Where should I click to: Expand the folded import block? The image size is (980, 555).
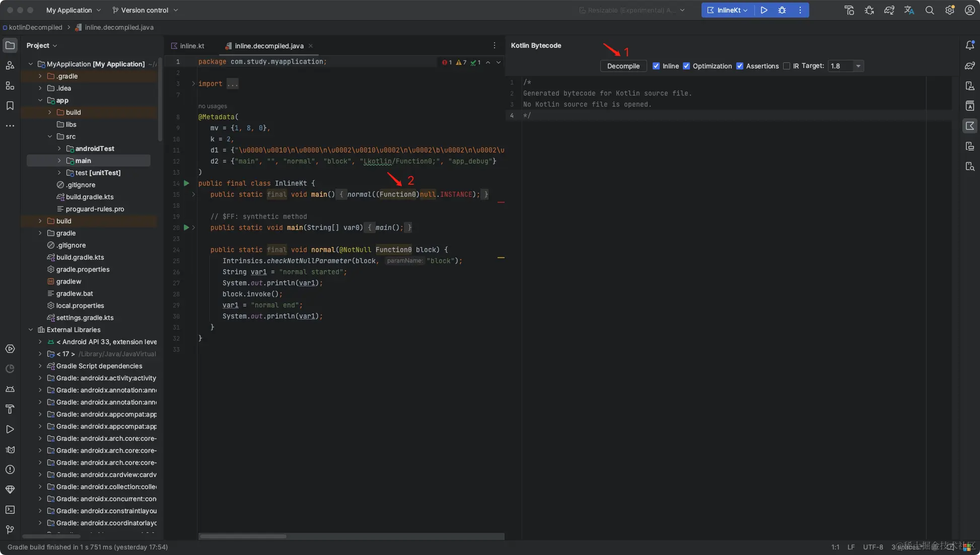[x=193, y=84]
